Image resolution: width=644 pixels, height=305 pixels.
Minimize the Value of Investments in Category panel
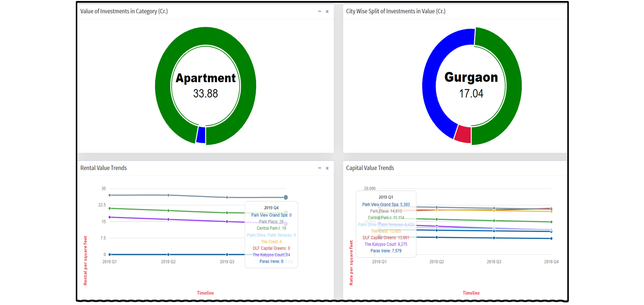click(x=319, y=11)
